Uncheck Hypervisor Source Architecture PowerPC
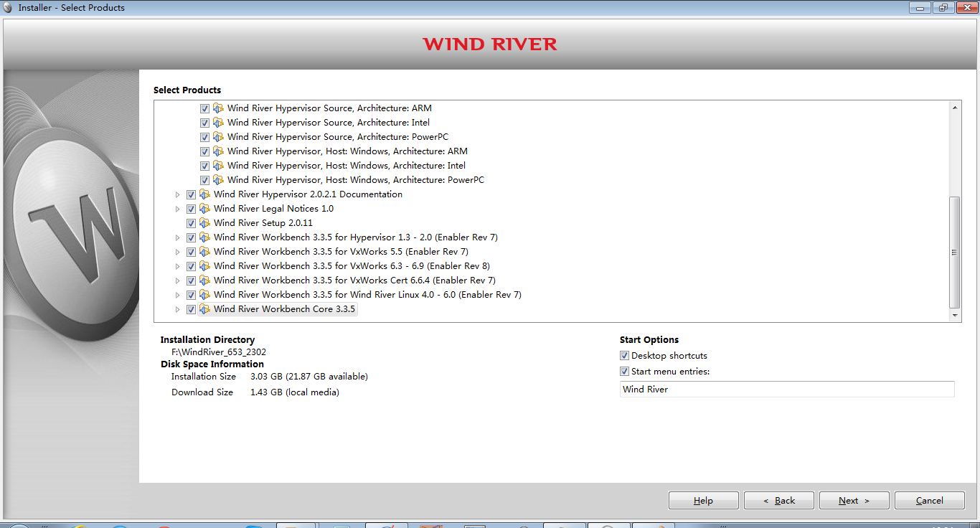 point(204,137)
